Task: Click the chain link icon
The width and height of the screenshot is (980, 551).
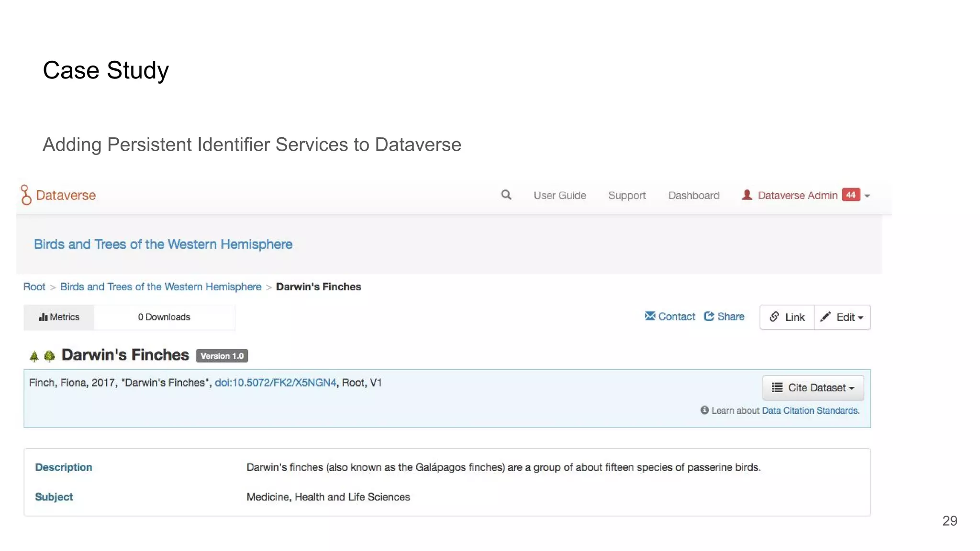Action: pyautogui.click(x=774, y=317)
